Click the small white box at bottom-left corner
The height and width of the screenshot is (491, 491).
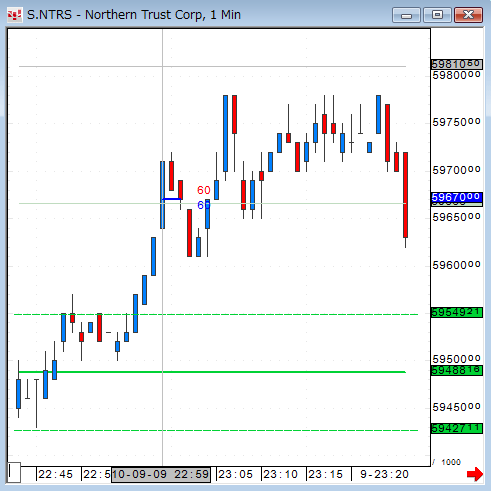coord(14,472)
